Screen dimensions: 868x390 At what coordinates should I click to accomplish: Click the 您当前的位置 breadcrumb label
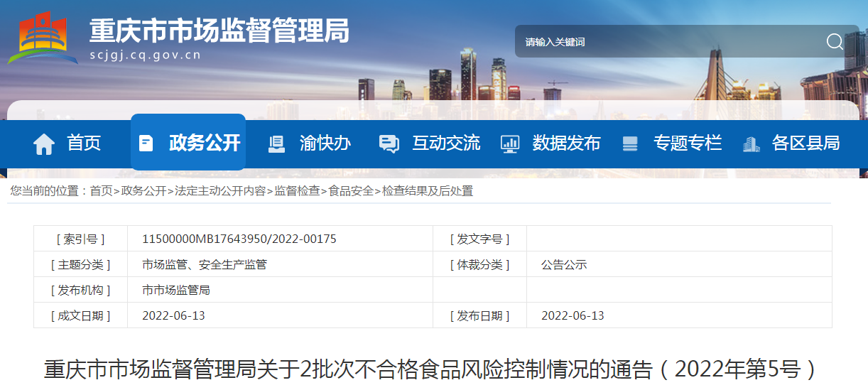click(x=49, y=191)
